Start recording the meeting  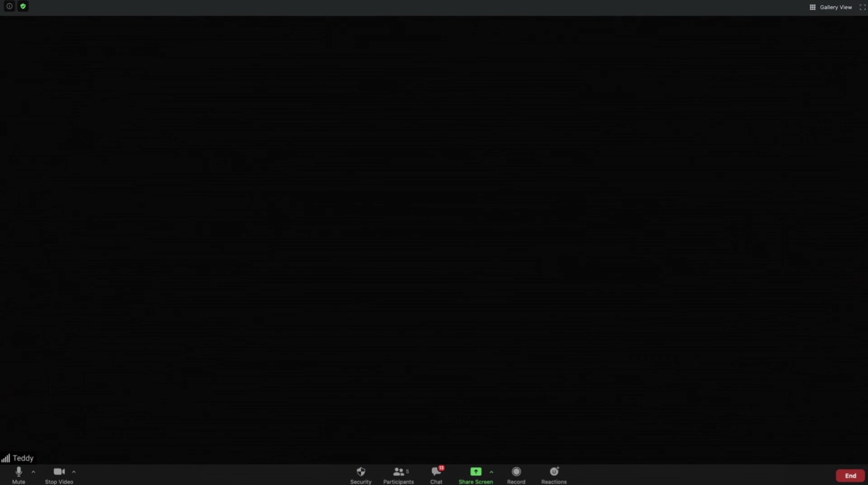[516, 475]
